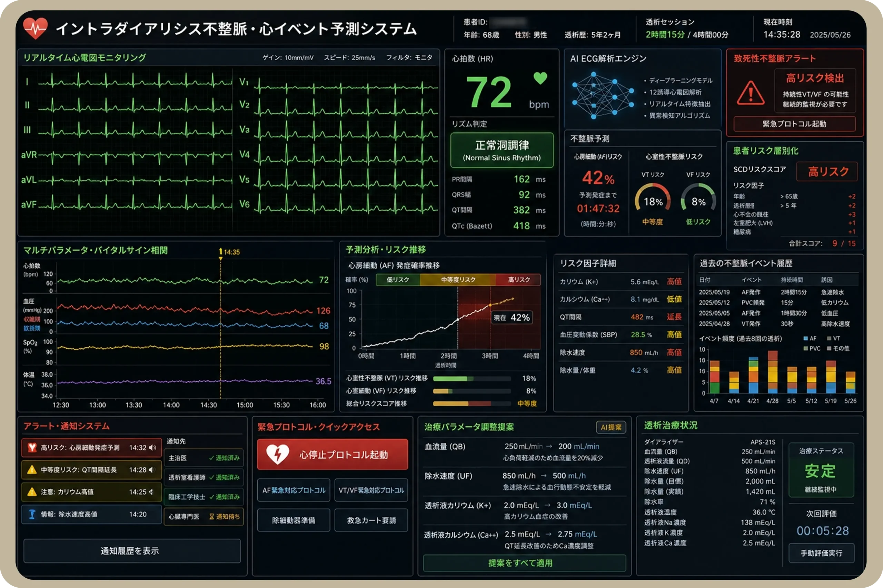
Task: Click the AF legend swatch in event frequency
Action: (x=805, y=339)
